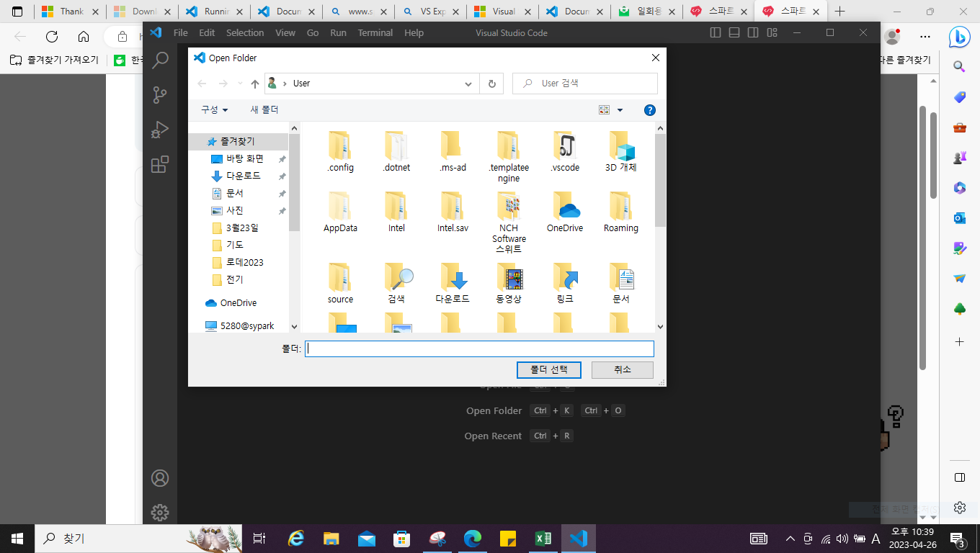
Task: Select the source folder
Action: [x=340, y=283]
